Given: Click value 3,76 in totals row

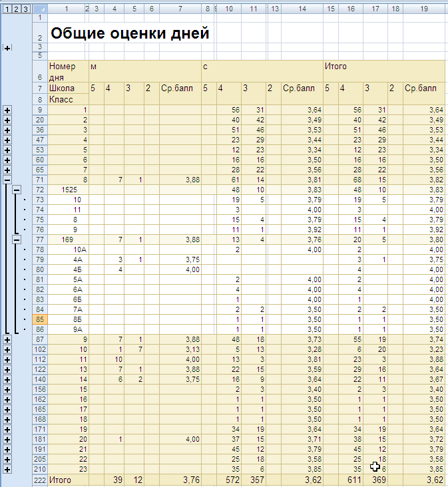Looking at the screenshot, I should pos(180,480).
